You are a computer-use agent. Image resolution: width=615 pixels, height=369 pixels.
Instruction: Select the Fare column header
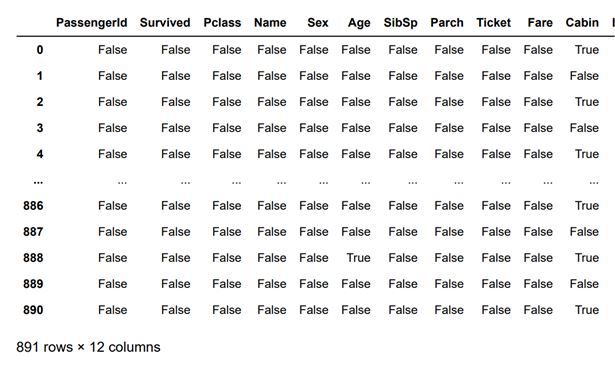coord(540,23)
